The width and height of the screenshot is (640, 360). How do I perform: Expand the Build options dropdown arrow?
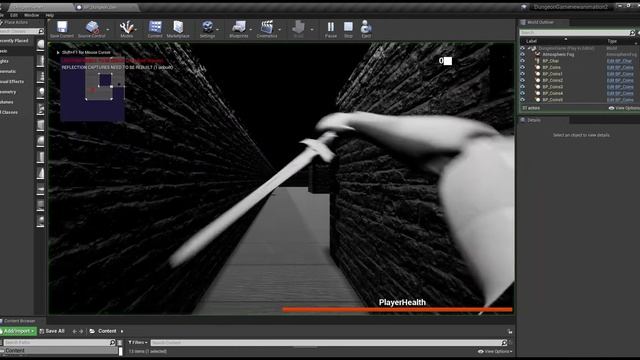click(312, 29)
